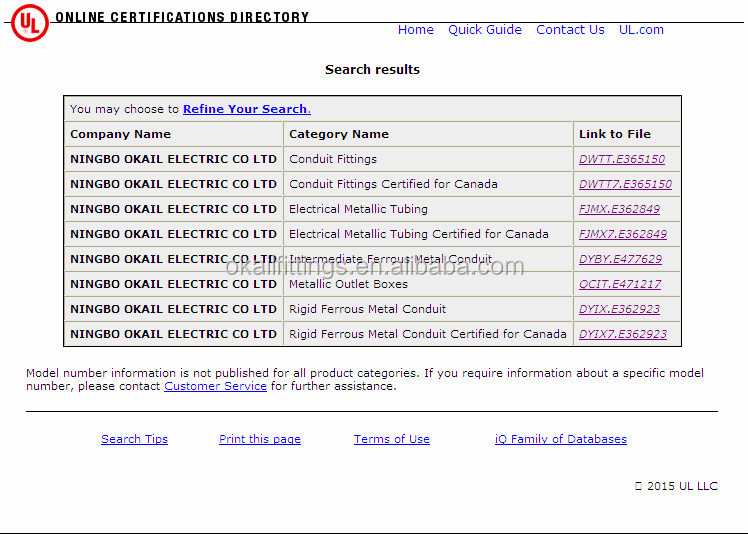Open file link DYBY.E477629
The height and width of the screenshot is (534, 748).
point(620,259)
